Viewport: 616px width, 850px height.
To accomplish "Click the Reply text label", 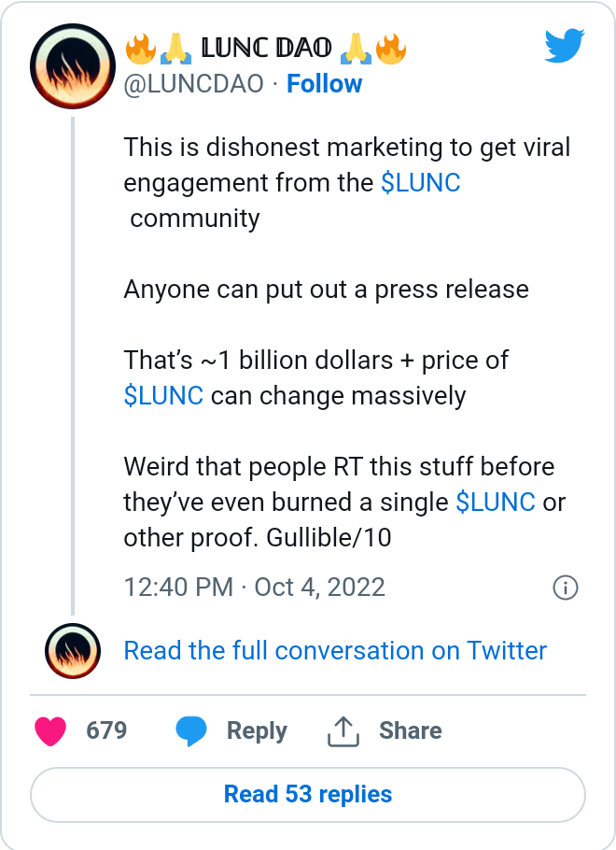I will (x=257, y=730).
